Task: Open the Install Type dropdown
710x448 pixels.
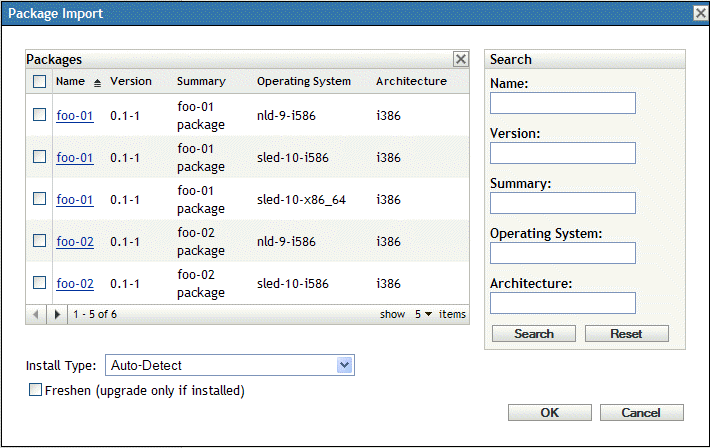Action: coord(344,365)
